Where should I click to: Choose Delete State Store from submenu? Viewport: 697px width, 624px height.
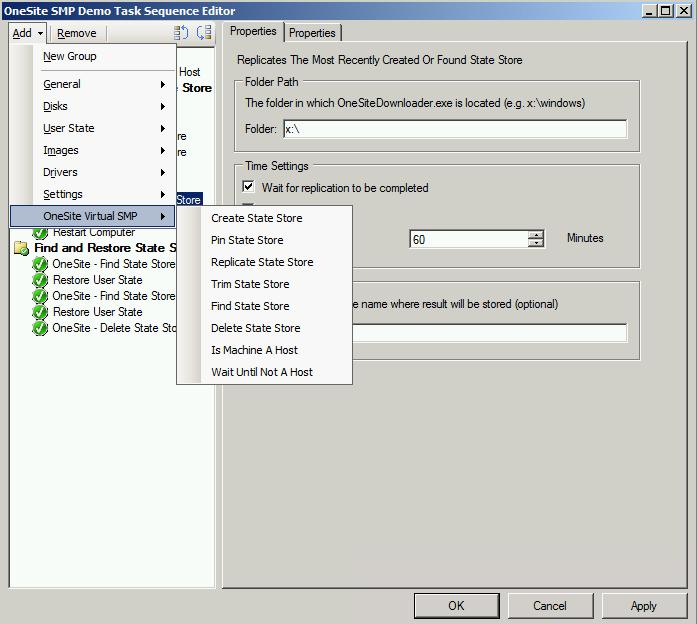pyautogui.click(x=265, y=328)
